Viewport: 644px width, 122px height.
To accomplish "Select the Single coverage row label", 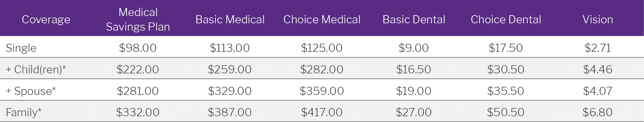I will (21, 48).
